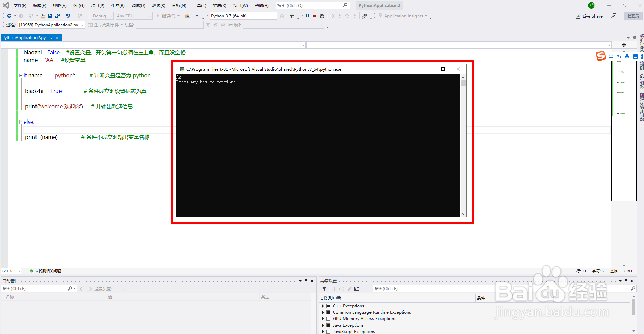Image resolution: width=644 pixels, height=334 pixels.
Task: Open the 视图(V) menu
Action: [59, 6]
